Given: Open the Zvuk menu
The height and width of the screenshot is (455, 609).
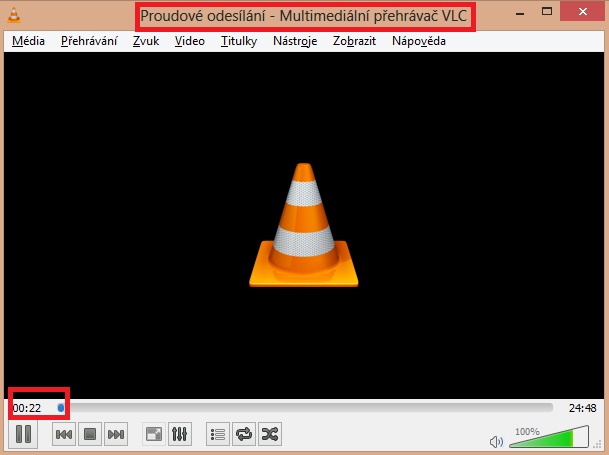Looking at the screenshot, I should [146, 41].
